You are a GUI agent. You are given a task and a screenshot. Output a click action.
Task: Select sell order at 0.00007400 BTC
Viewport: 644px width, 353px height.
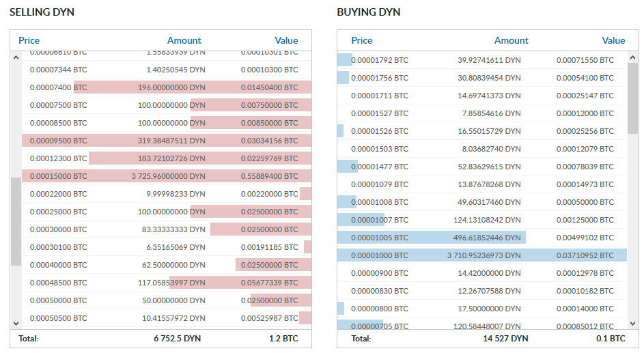tap(167, 87)
